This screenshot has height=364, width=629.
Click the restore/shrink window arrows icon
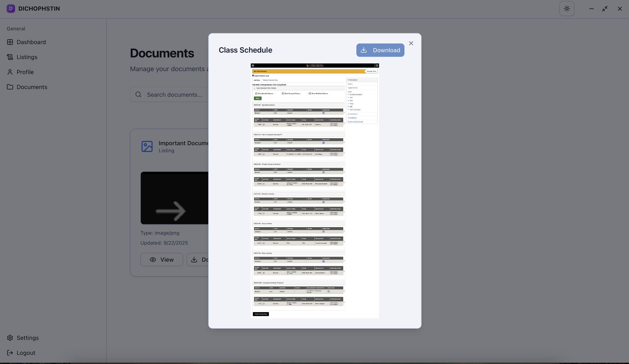pyautogui.click(x=605, y=9)
